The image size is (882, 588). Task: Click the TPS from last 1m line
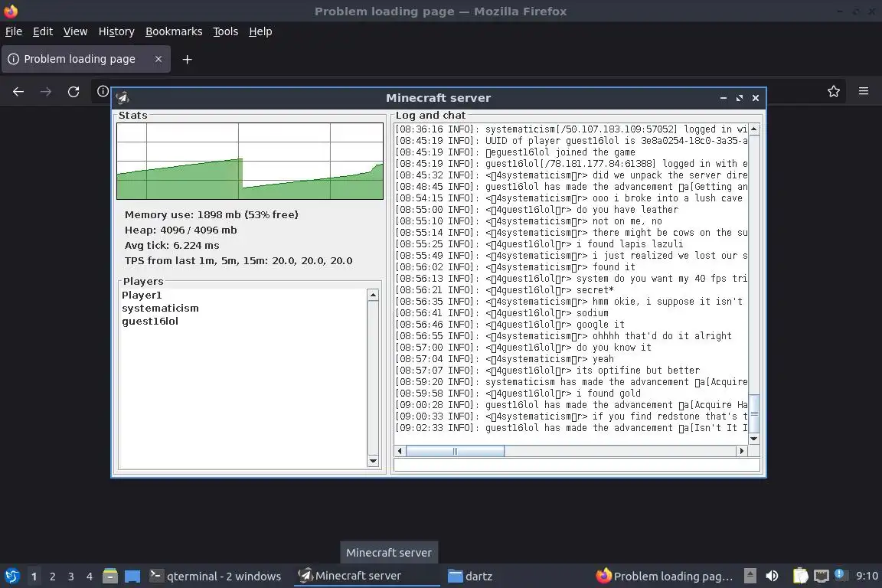coord(239,260)
